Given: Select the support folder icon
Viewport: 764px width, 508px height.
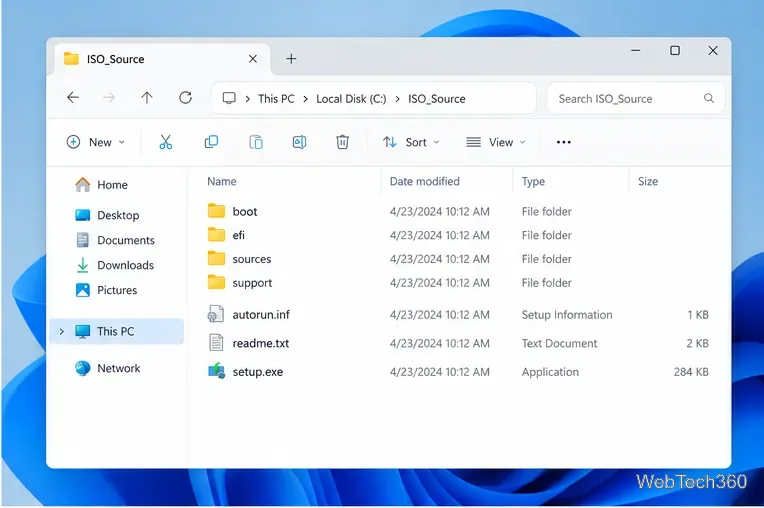Looking at the screenshot, I should click(216, 282).
